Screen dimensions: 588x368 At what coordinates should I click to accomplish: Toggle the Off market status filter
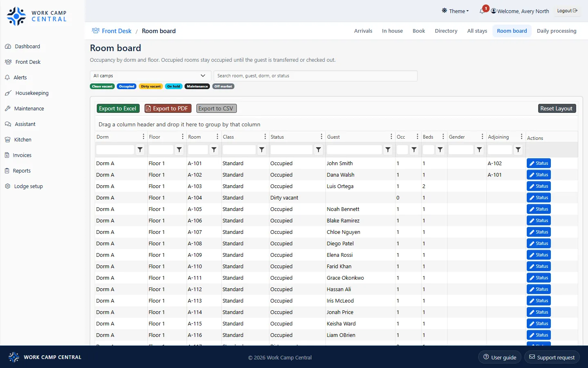tap(223, 86)
